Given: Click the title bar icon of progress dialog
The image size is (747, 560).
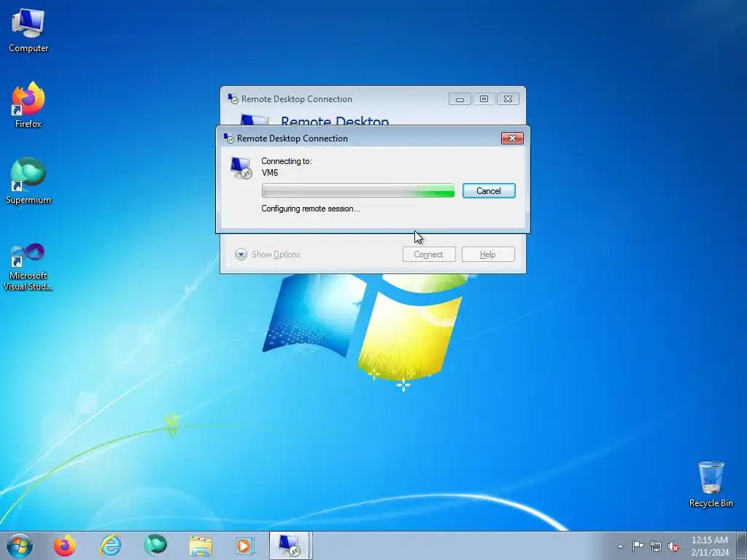Looking at the screenshot, I should point(228,138).
